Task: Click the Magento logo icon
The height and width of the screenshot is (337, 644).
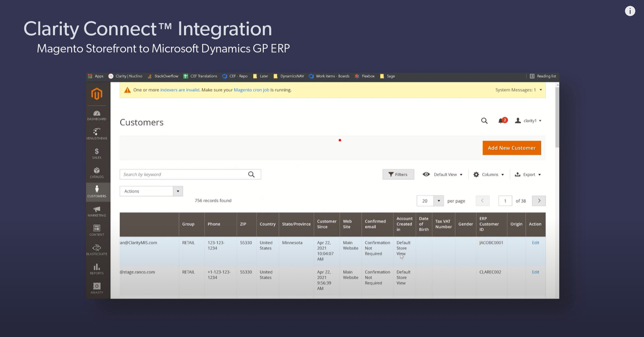Action: 97,94
